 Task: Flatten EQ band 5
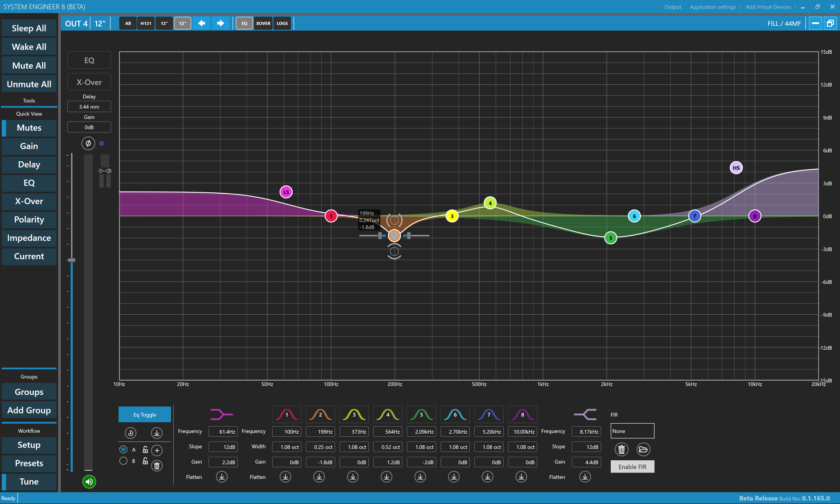[420, 477]
